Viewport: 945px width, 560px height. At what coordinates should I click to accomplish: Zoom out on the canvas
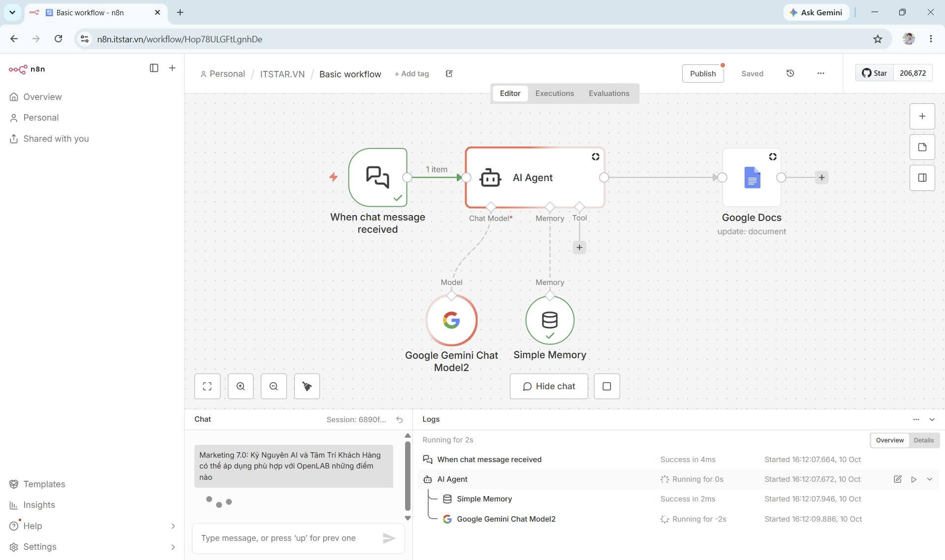click(274, 386)
